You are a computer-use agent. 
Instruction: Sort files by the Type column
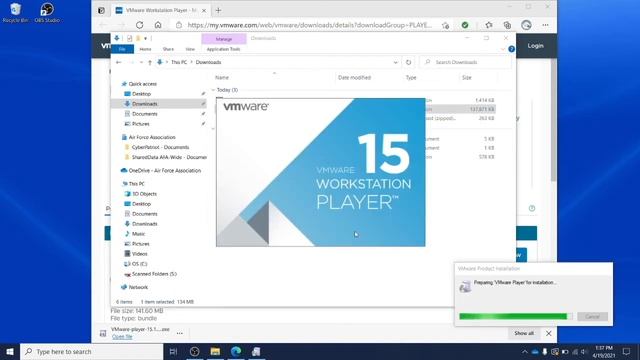[x=411, y=78]
